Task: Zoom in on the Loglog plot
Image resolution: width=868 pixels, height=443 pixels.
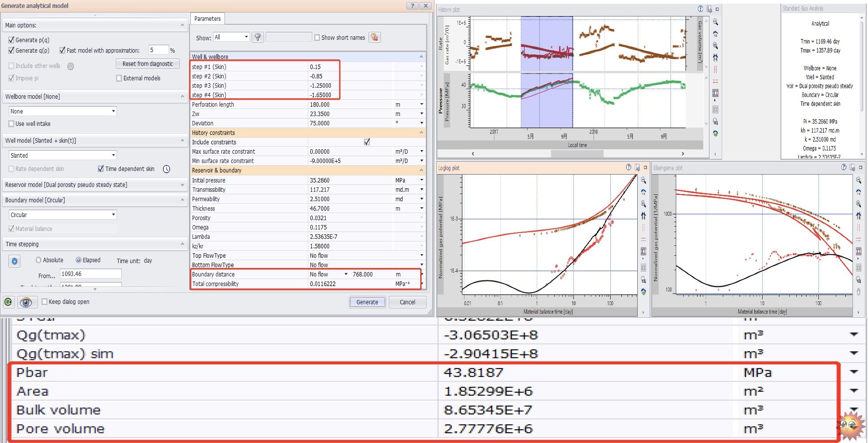Action: click(643, 204)
